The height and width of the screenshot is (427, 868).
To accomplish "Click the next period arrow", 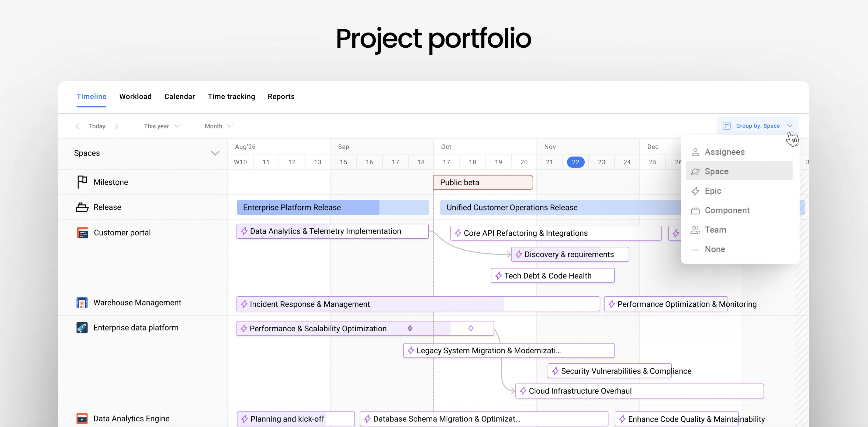I will point(116,126).
